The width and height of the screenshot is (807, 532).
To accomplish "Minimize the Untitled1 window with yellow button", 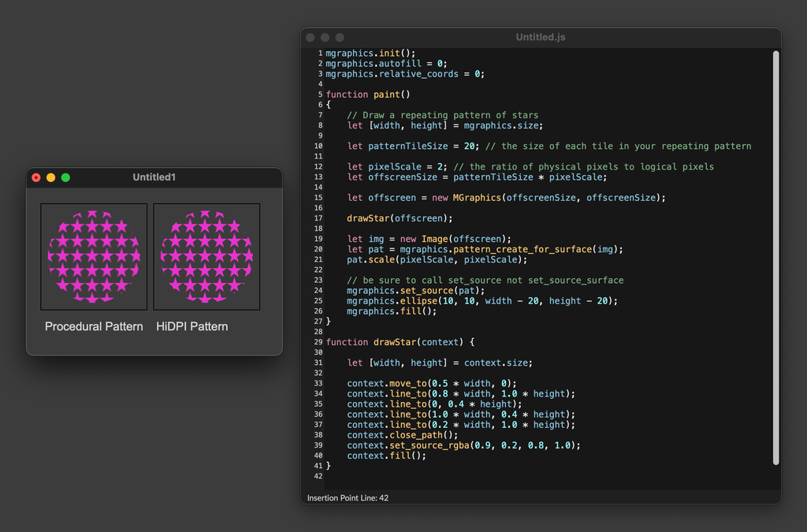I will [x=51, y=177].
